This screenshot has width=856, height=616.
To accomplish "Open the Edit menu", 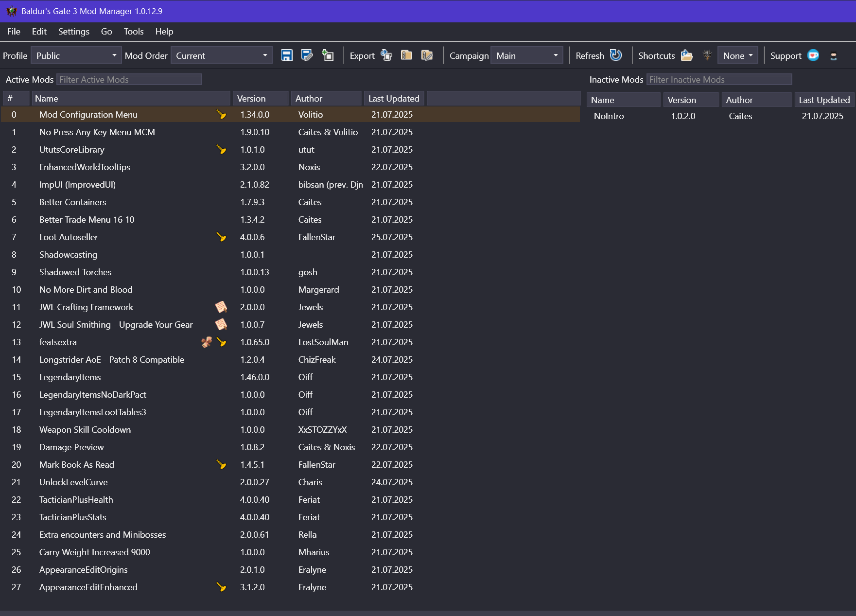I will point(39,32).
